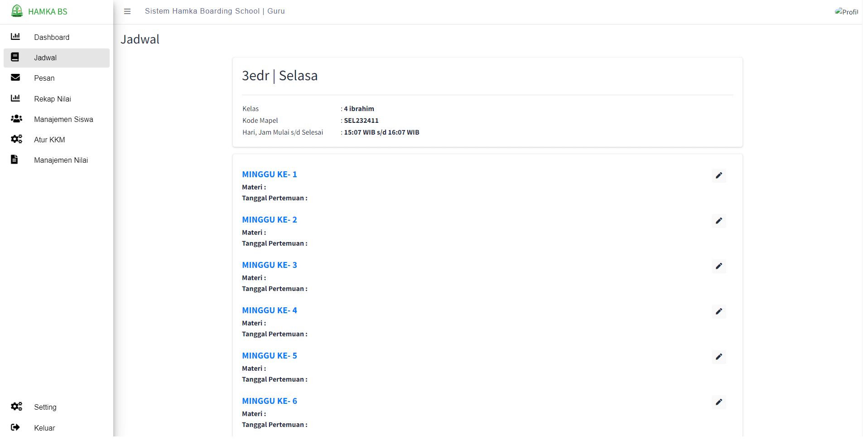The width and height of the screenshot is (868, 441).
Task: Open the MINGGU KE- 3 link
Action: tap(270, 265)
